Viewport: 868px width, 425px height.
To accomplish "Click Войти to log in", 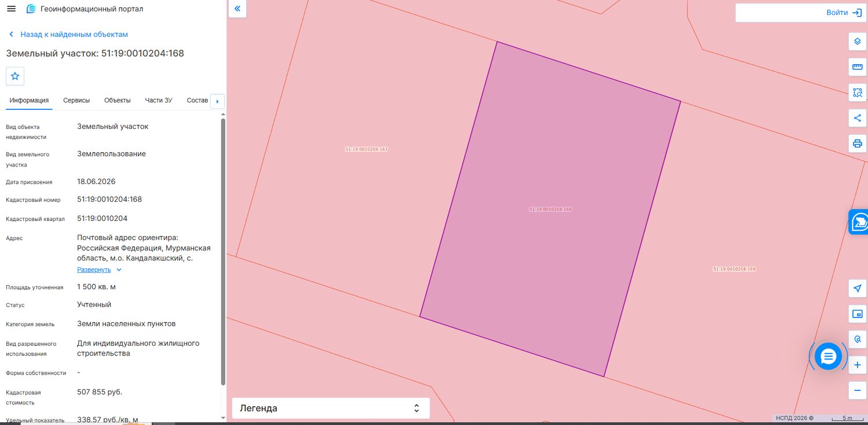I will click(845, 13).
